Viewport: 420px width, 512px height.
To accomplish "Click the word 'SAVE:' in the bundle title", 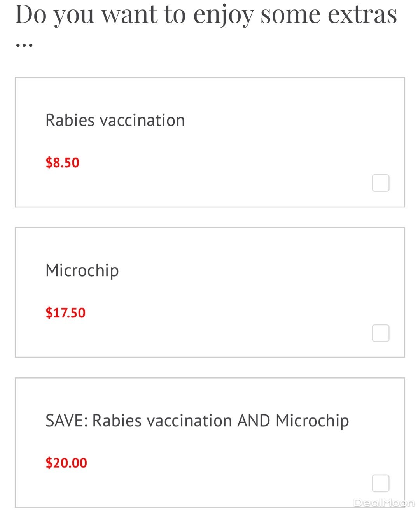I will click(x=66, y=421).
